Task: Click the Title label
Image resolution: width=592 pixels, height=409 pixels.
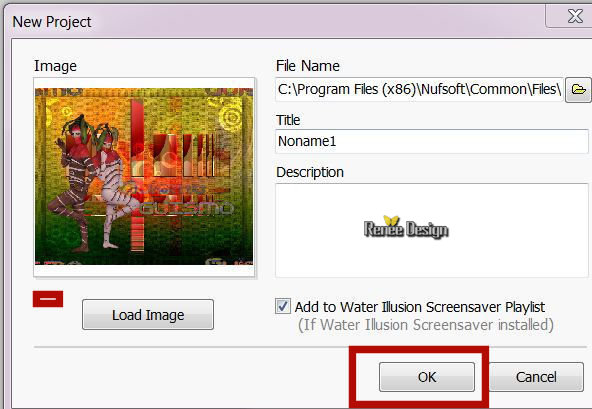Action: (288, 120)
